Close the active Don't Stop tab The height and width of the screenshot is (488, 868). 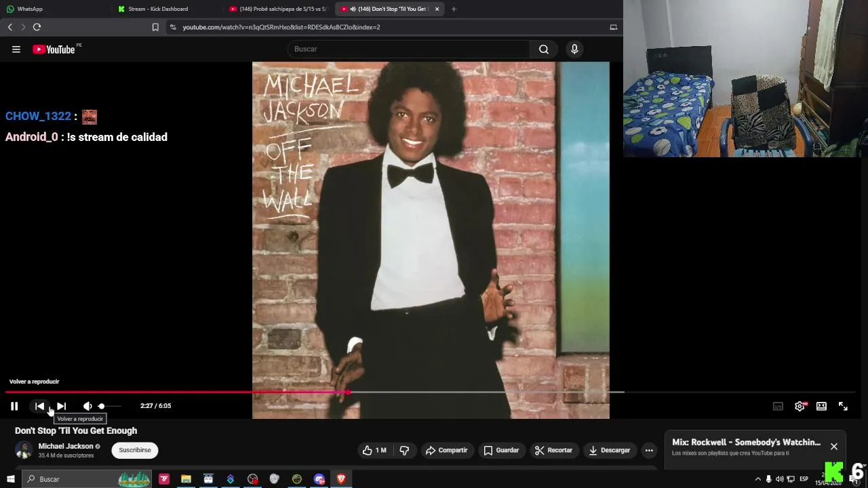pos(437,9)
